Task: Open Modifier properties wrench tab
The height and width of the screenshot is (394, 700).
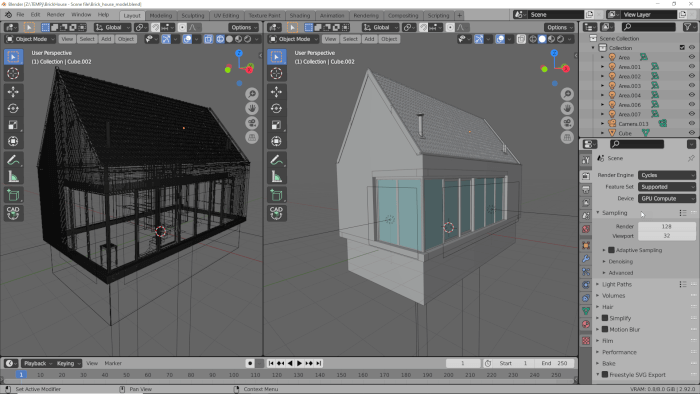Action: 586,259
